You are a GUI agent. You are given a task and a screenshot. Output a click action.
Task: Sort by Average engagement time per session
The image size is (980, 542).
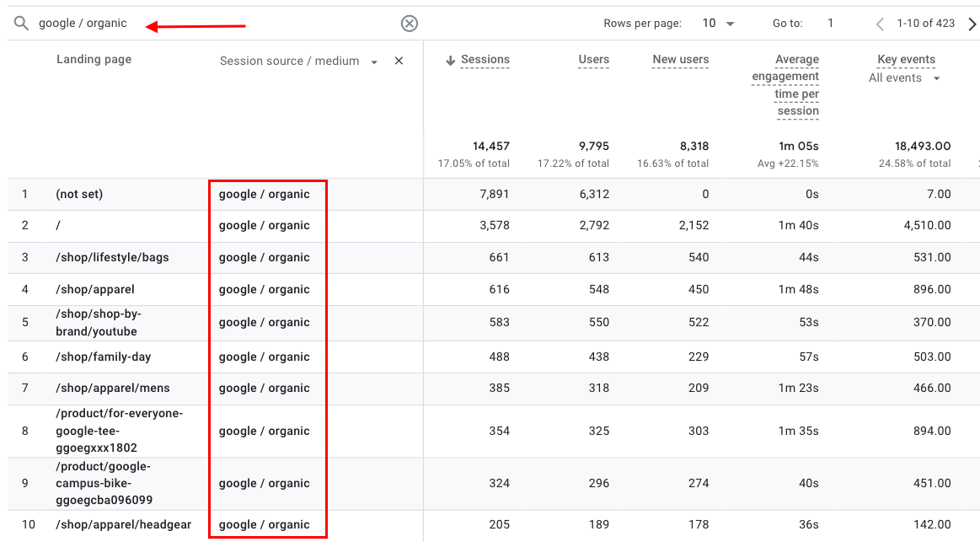click(x=785, y=84)
